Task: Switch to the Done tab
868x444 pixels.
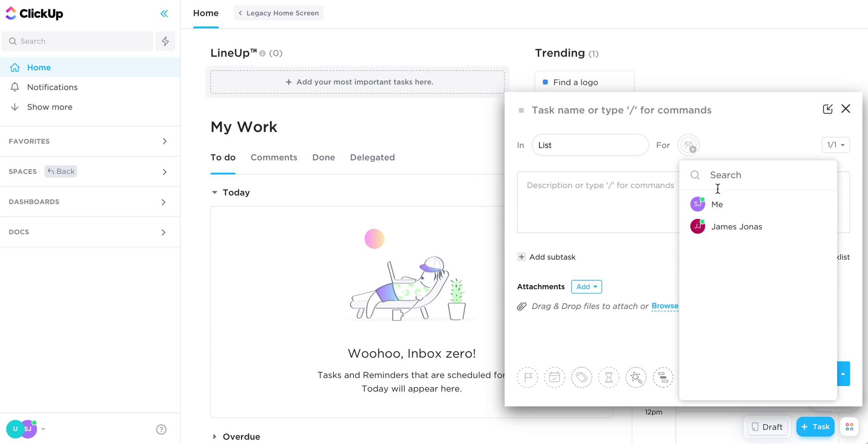Action: 324,157
